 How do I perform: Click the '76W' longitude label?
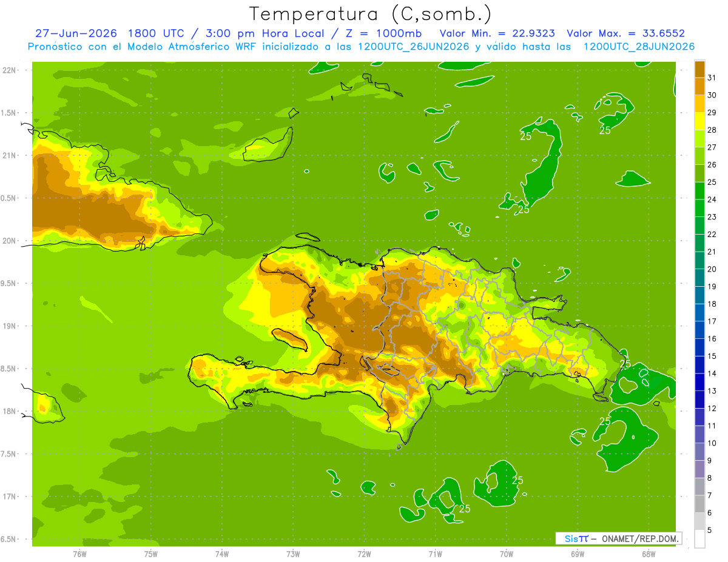click(x=79, y=554)
